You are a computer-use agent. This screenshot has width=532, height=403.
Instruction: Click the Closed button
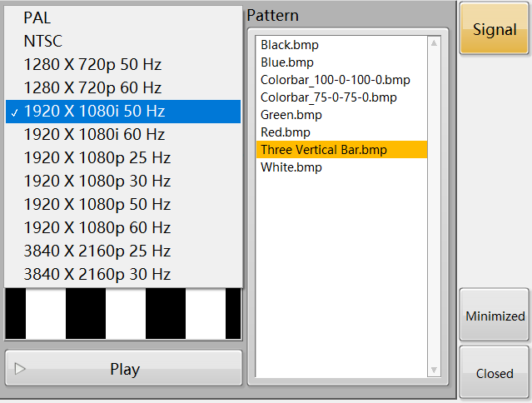(495, 373)
